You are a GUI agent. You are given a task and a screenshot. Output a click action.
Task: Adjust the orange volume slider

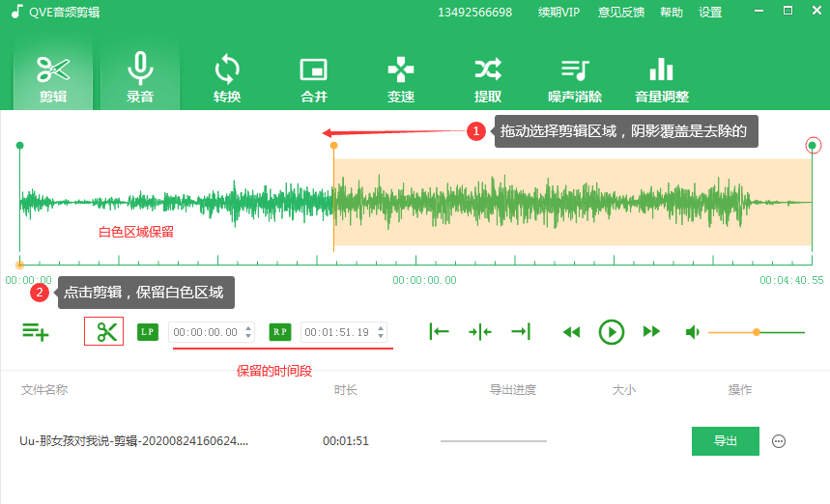(757, 332)
